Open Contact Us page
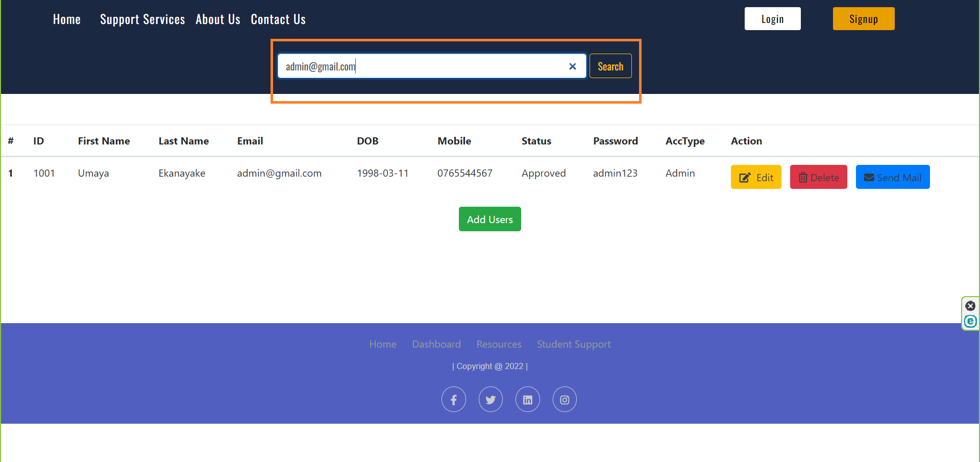The width and height of the screenshot is (980, 462). tap(278, 19)
